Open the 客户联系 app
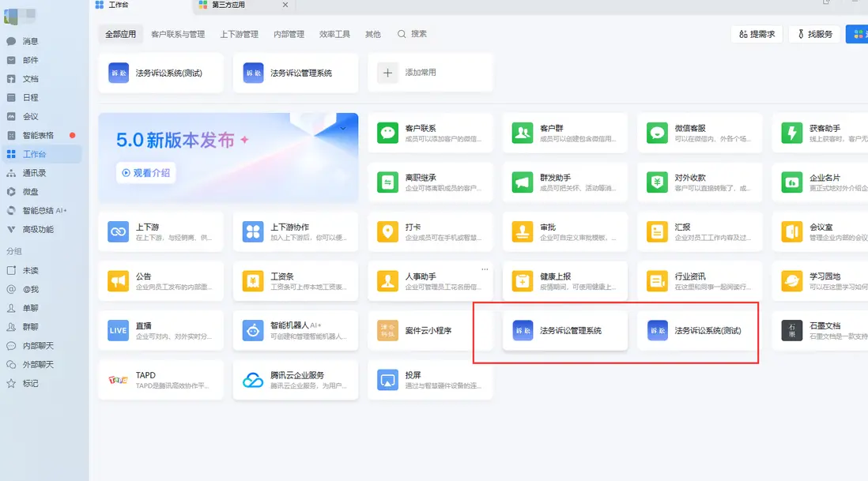Image resolution: width=868 pixels, height=481 pixels. click(430, 133)
